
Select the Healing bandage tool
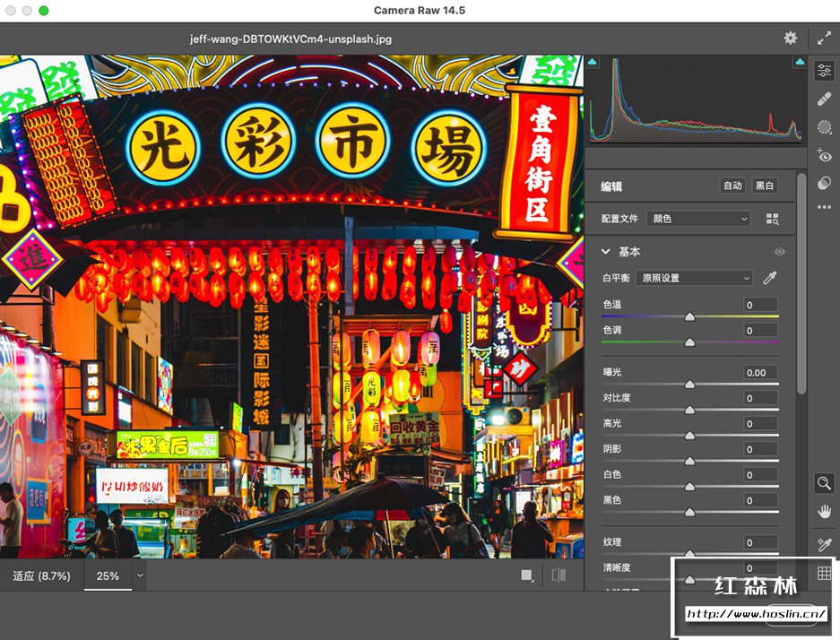coord(824,99)
